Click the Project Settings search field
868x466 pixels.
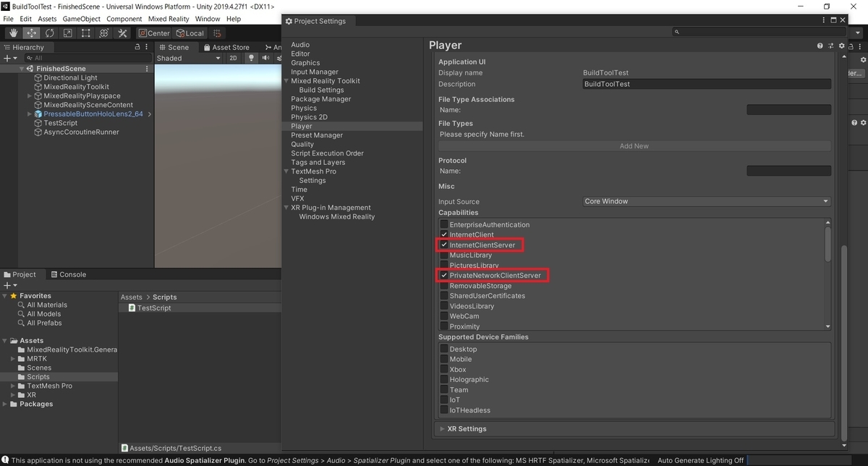tap(758, 32)
